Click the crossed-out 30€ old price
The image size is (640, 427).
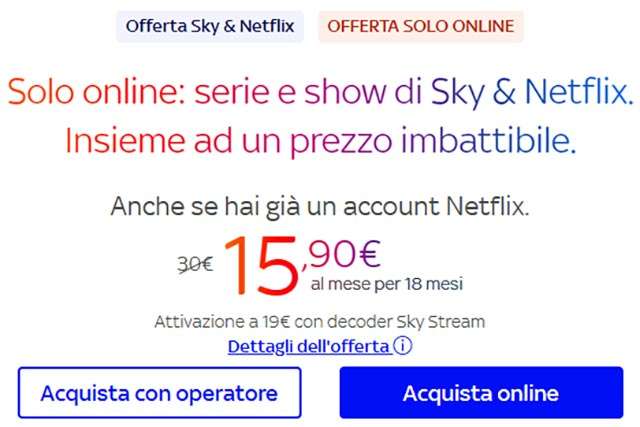(x=195, y=264)
